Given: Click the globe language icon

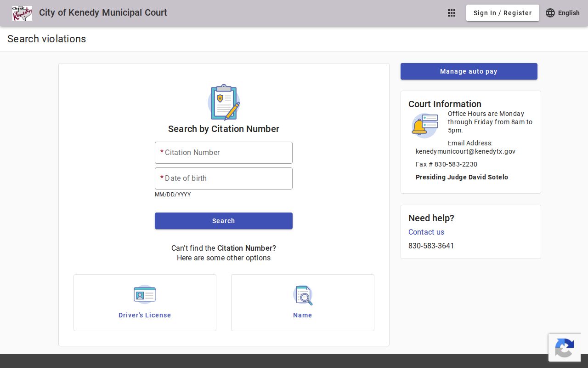Looking at the screenshot, I should (550, 13).
